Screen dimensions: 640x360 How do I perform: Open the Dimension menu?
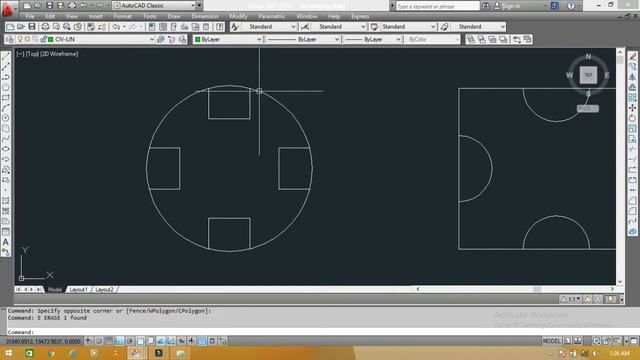[205, 16]
